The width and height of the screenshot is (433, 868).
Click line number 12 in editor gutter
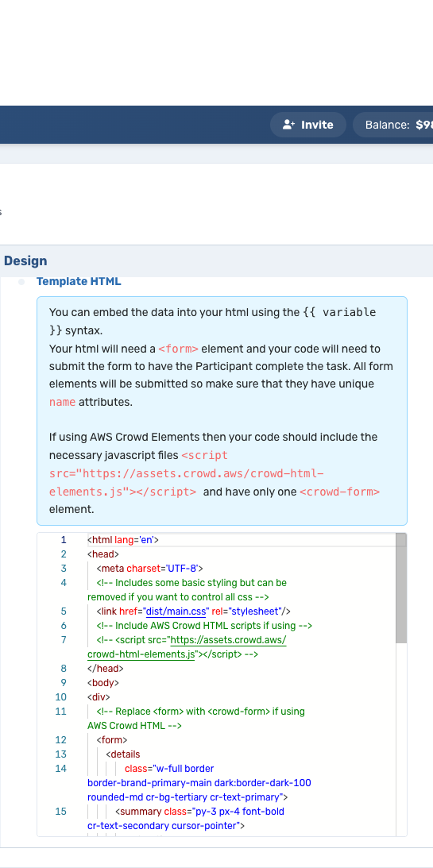click(61, 739)
